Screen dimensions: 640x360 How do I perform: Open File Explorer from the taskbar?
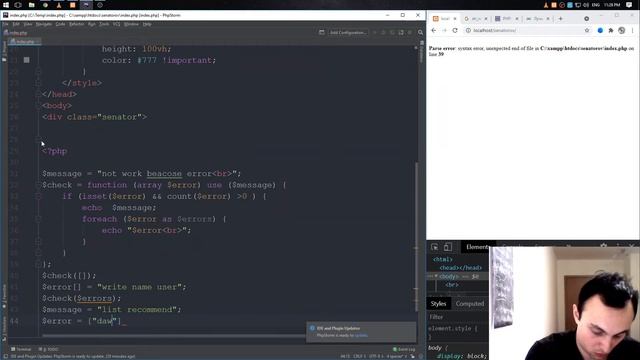31,5
